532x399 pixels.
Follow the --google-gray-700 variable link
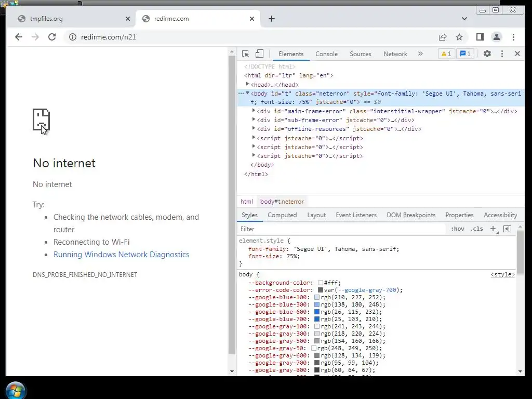[x=367, y=290]
